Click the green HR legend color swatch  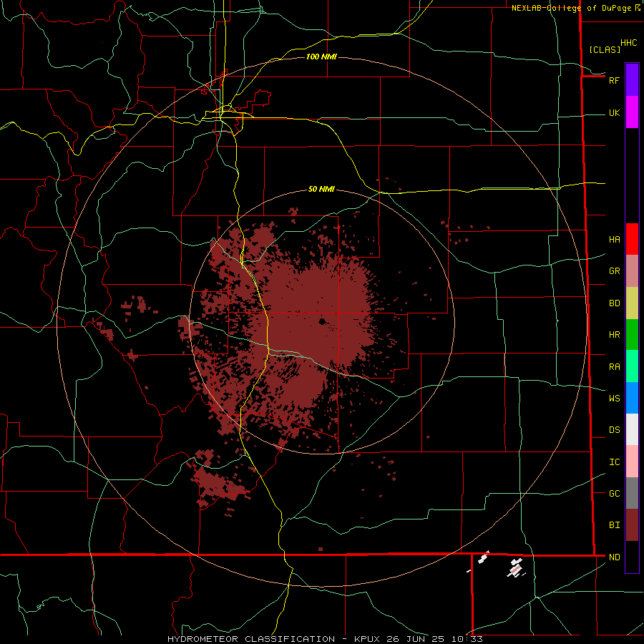pyautogui.click(x=632, y=335)
